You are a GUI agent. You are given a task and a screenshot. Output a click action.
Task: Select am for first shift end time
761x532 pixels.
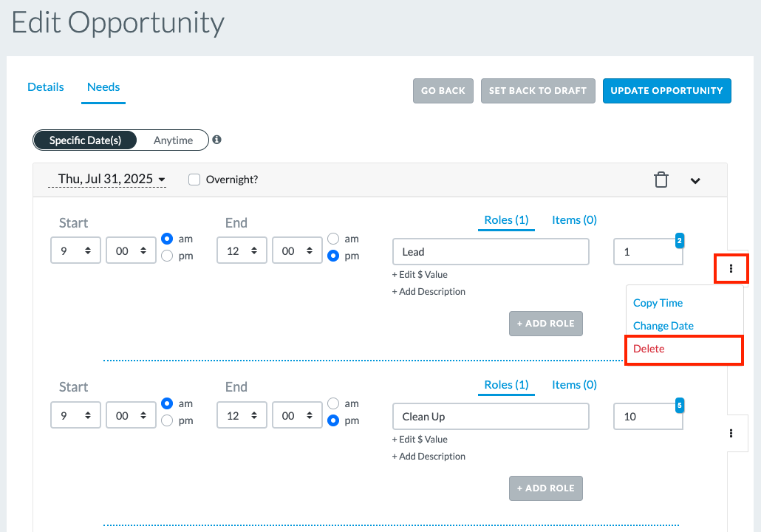pyautogui.click(x=333, y=239)
